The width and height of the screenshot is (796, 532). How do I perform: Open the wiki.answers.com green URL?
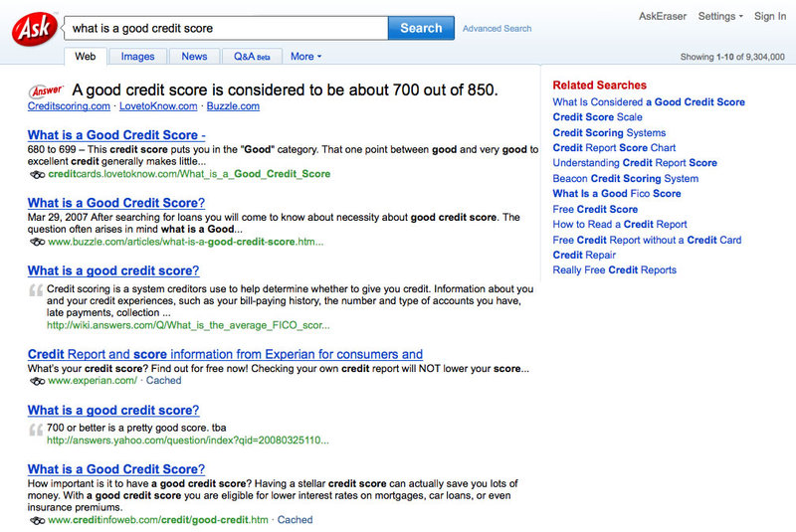[188, 325]
